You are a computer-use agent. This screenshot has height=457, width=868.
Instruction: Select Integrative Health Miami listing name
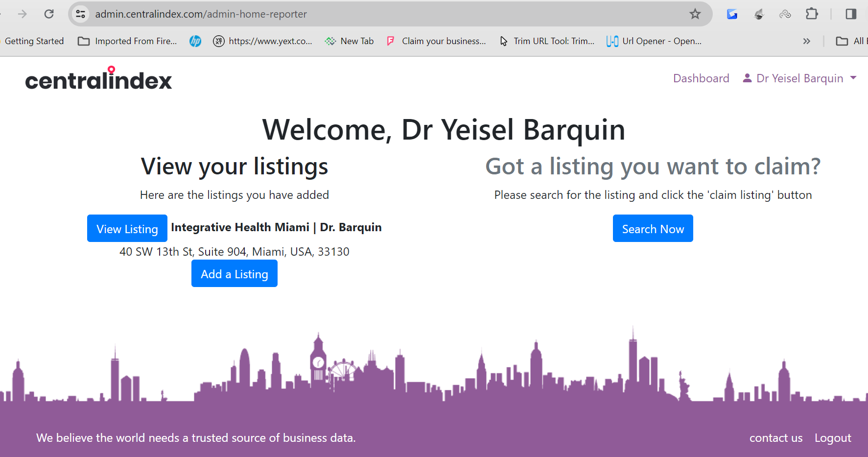pos(276,227)
